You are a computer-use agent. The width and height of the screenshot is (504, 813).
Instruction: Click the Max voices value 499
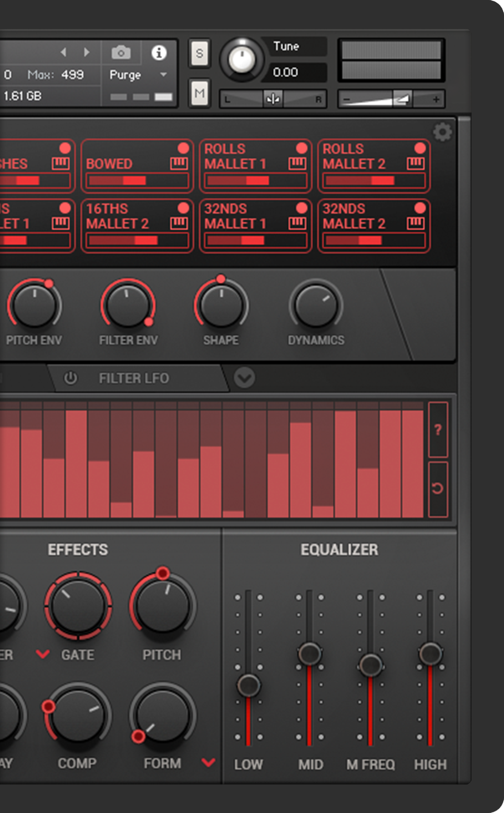[x=72, y=75]
